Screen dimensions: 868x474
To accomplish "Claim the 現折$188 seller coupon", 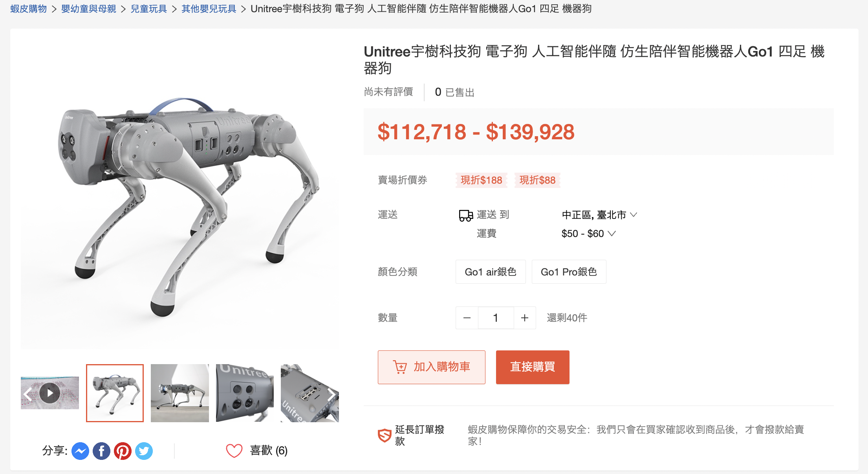I will (x=481, y=180).
